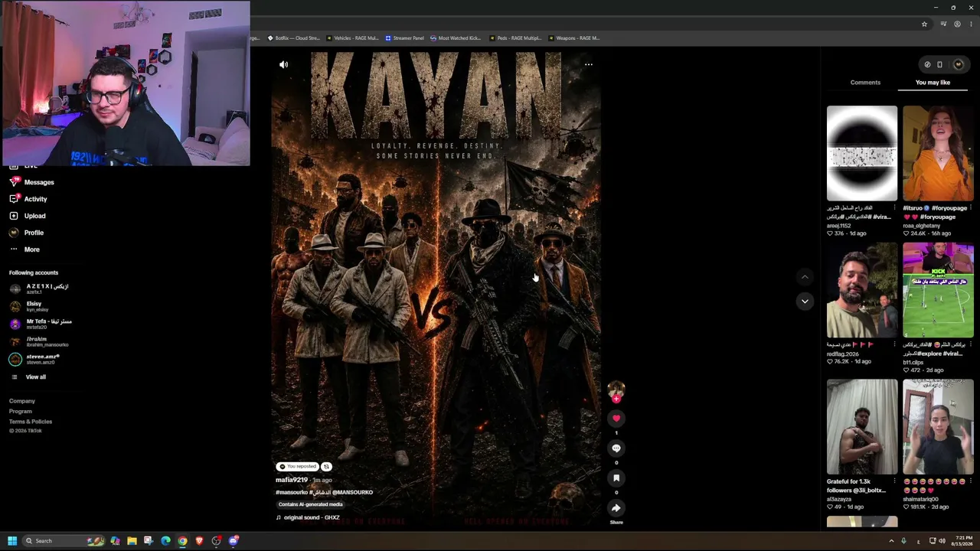980x551 pixels.
Task: Open Microsoft Edge from the taskbar
Action: [165, 541]
